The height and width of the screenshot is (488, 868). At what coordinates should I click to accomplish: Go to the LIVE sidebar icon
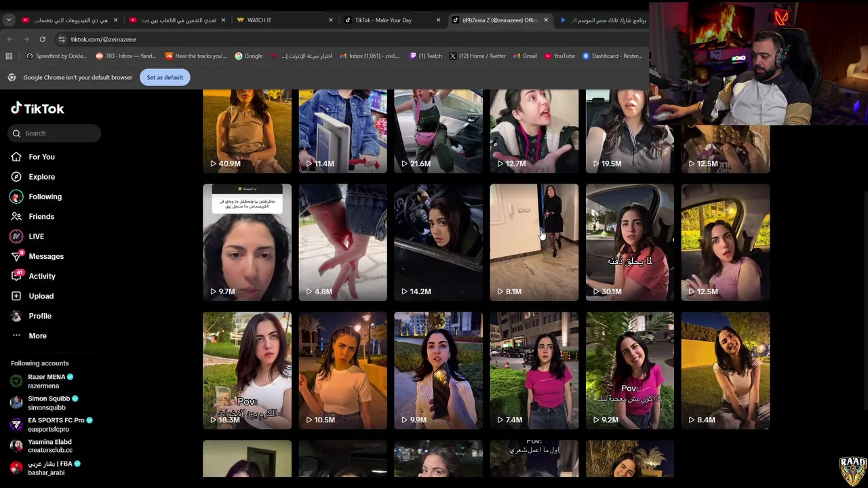pyautogui.click(x=16, y=237)
